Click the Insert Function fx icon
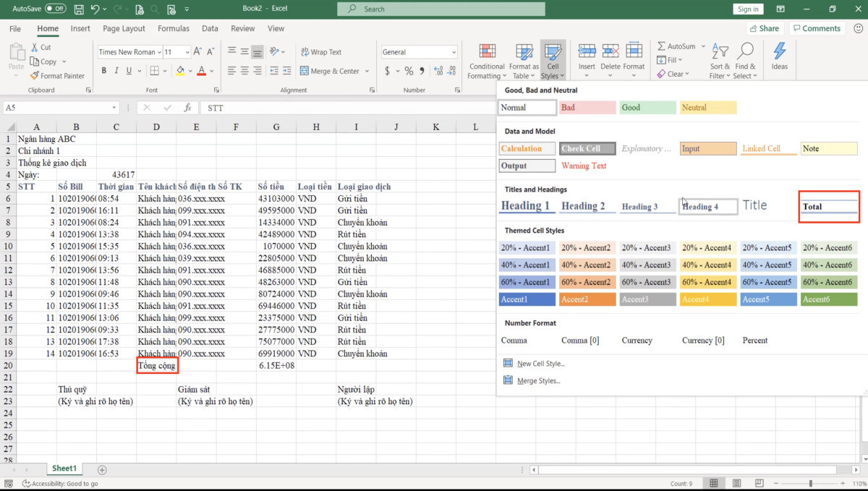Screen dimensions: 868x491 pos(187,108)
